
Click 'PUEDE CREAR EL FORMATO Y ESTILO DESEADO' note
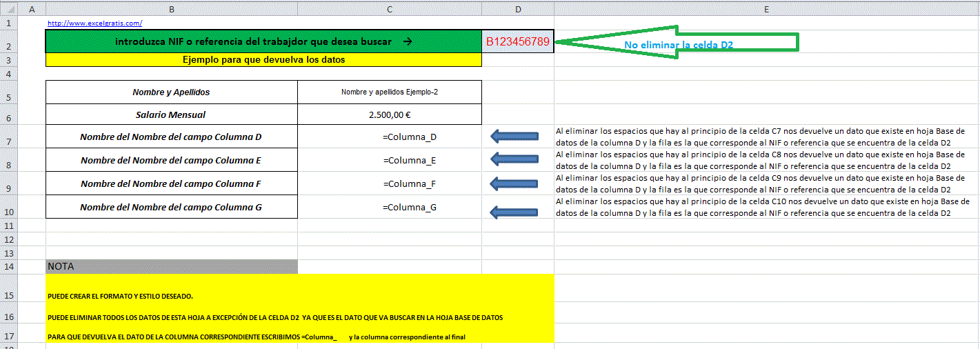[x=120, y=297]
